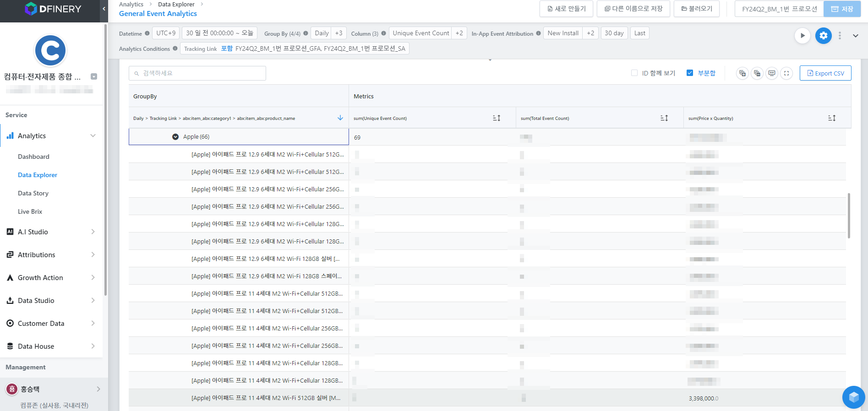Open the New Install attribution selector
Image resolution: width=868 pixels, height=411 pixels.
click(x=563, y=33)
